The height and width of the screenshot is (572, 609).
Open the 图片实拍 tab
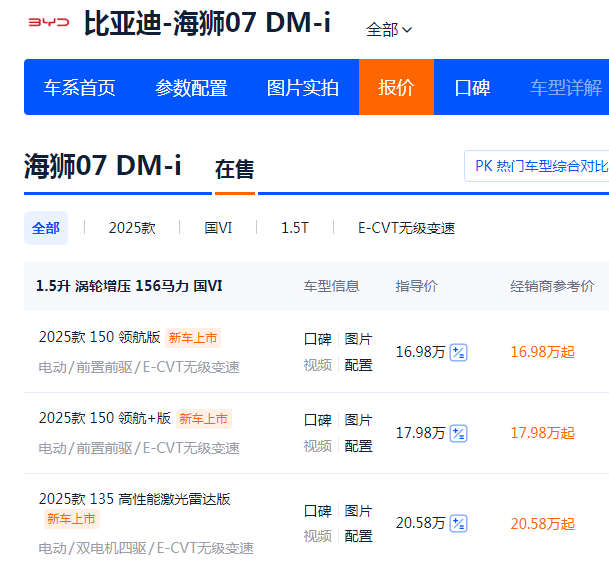point(303,88)
